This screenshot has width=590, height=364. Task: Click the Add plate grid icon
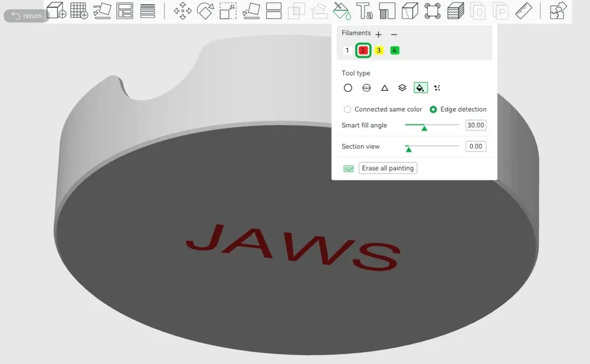[79, 11]
